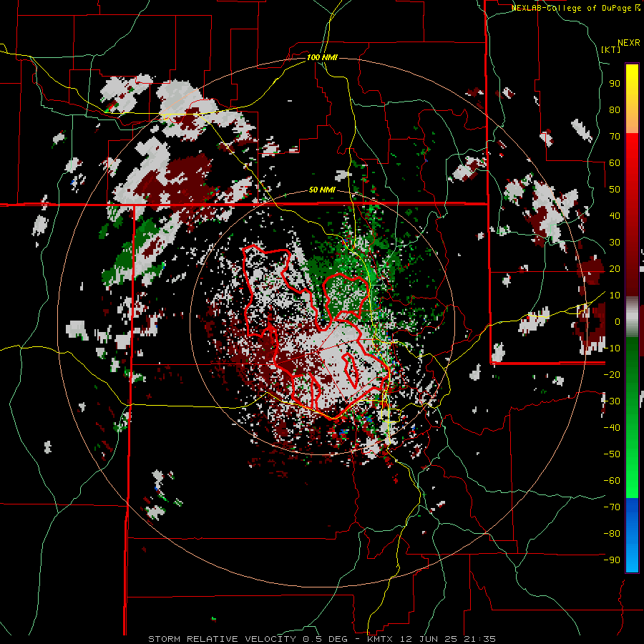Click the "21:35" time stamp
This screenshot has width=644, height=644.
(x=479, y=639)
